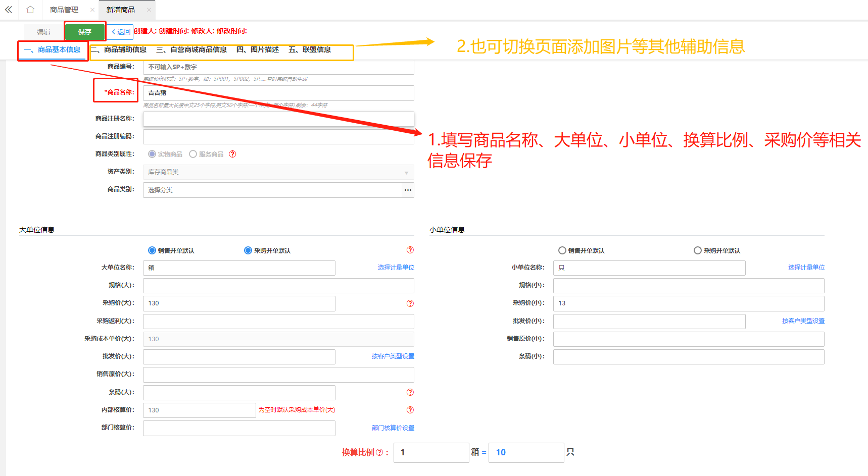Image resolution: width=868 pixels, height=476 pixels.
Task: Click help icon beside 商品类别属性
Action: pyautogui.click(x=232, y=154)
